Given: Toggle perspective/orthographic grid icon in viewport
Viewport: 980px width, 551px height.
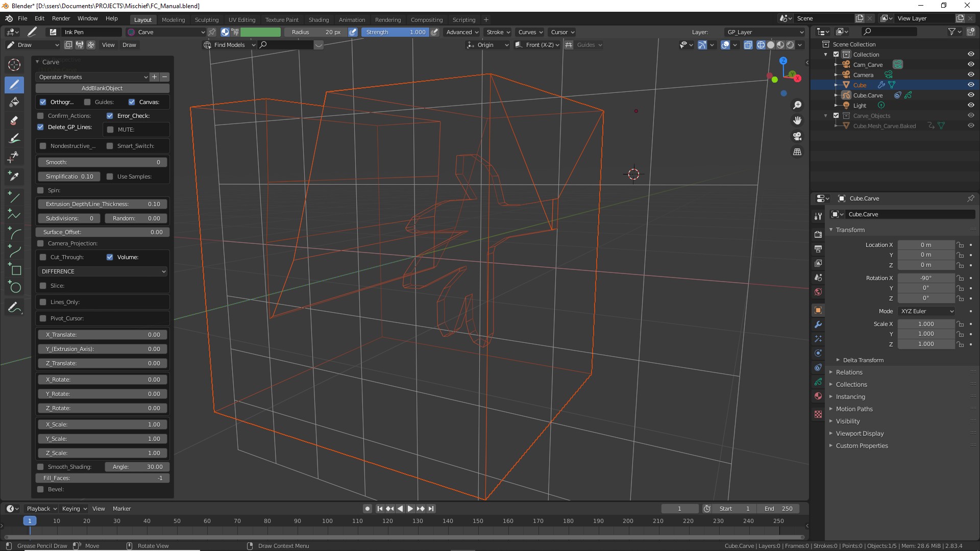Looking at the screenshot, I should pos(797,152).
